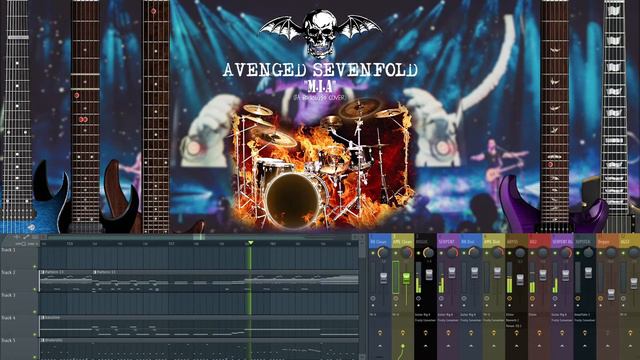Select the 'Track 5' label
The width and height of the screenshot is (640, 360).
pyautogui.click(x=8, y=340)
